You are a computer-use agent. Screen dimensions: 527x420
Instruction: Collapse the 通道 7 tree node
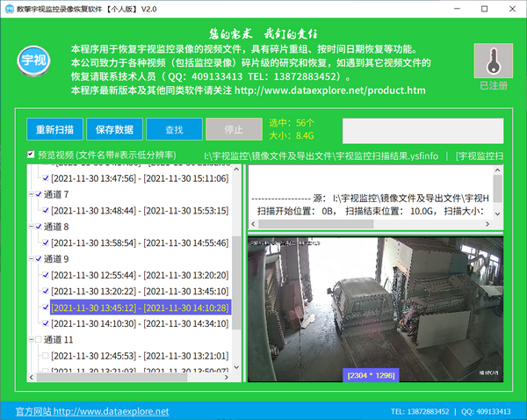coord(29,194)
